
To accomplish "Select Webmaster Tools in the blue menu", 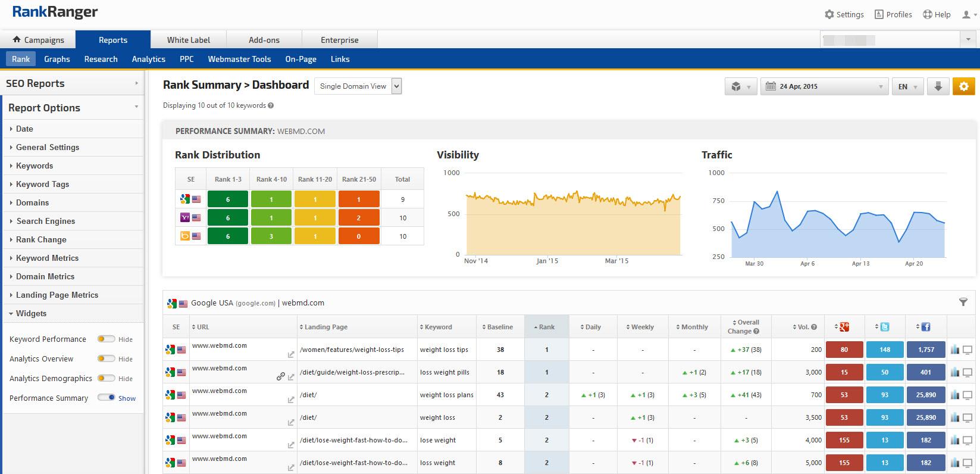I will [x=239, y=59].
